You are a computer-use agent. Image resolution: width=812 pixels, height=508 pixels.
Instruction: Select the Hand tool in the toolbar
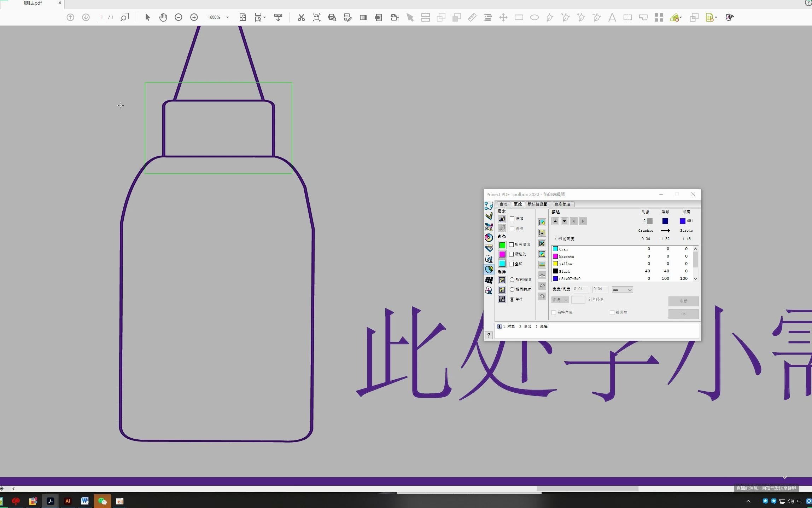(163, 17)
